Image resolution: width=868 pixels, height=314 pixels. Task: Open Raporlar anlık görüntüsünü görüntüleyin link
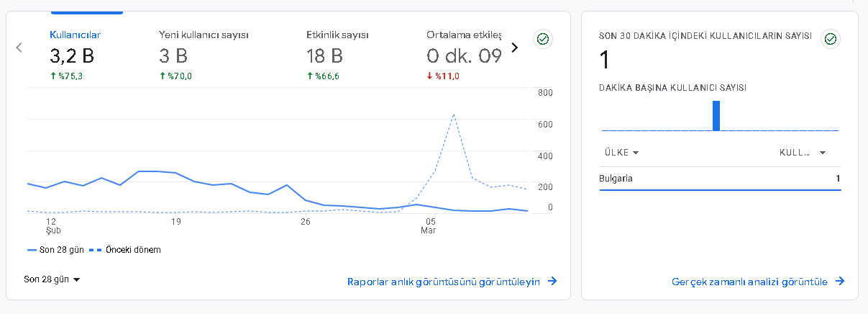point(452,282)
